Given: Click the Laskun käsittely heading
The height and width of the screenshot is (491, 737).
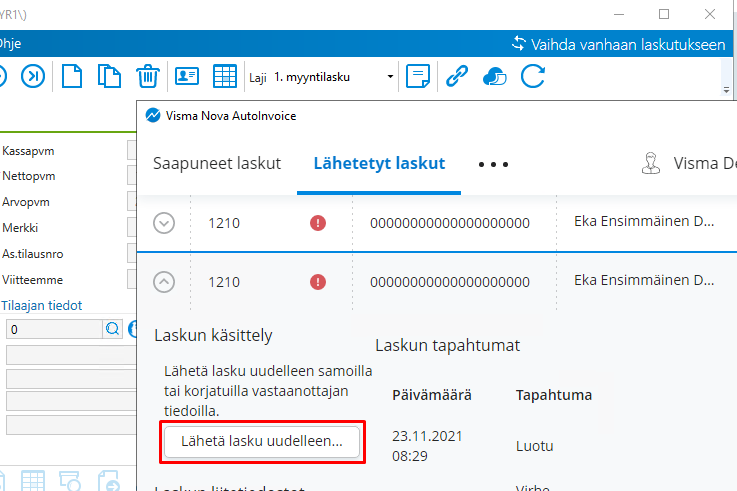Looking at the screenshot, I should click(x=213, y=335).
